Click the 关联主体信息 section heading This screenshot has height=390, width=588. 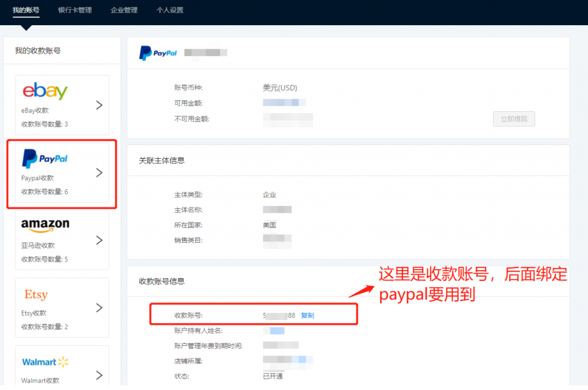tap(161, 161)
